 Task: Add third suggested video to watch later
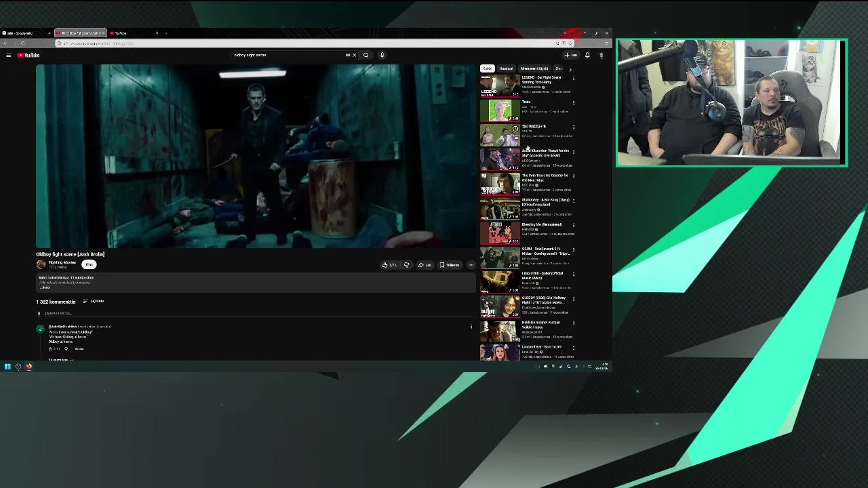click(515, 128)
